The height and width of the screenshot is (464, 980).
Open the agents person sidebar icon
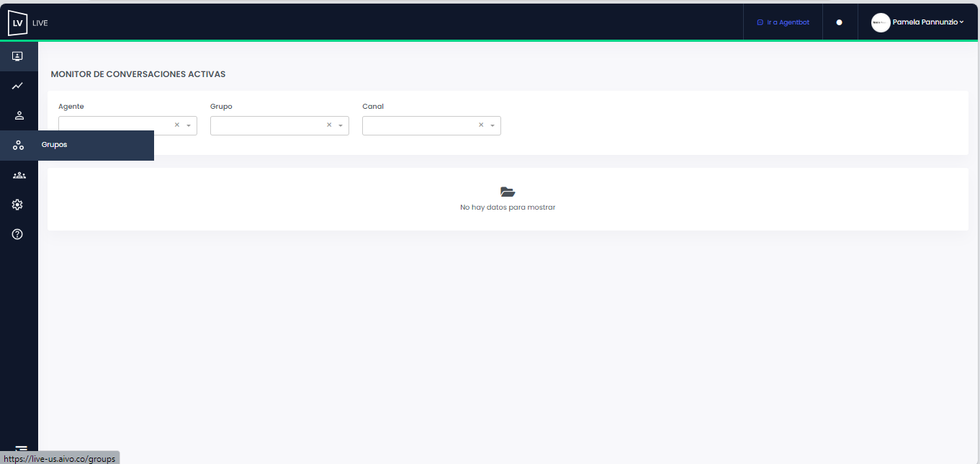pyautogui.click(x=19, y=115)
